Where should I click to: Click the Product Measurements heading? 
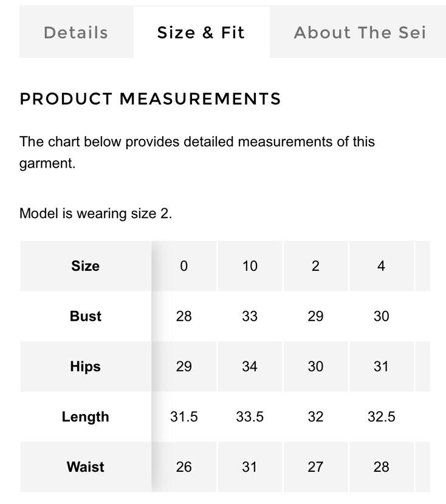point(150,99)
